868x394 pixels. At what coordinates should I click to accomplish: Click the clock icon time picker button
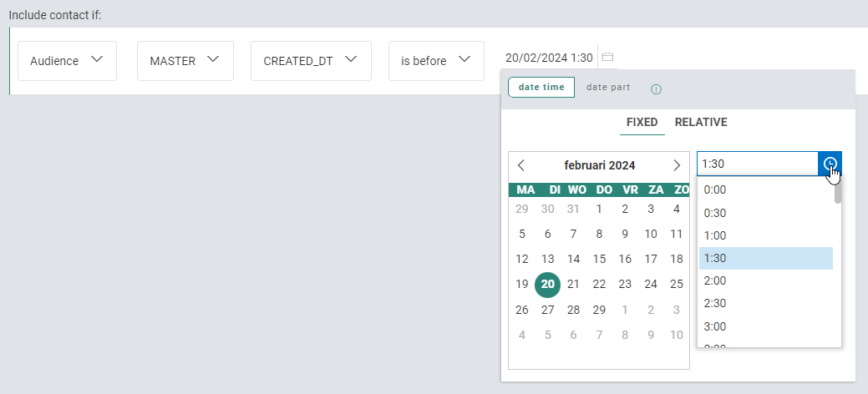830,164
